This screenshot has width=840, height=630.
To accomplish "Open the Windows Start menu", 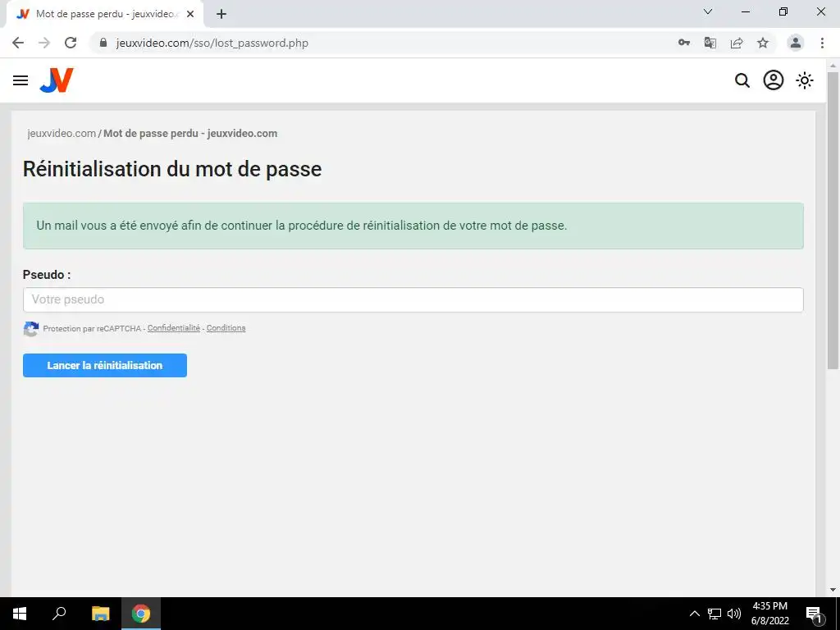I will click(20, 614).
